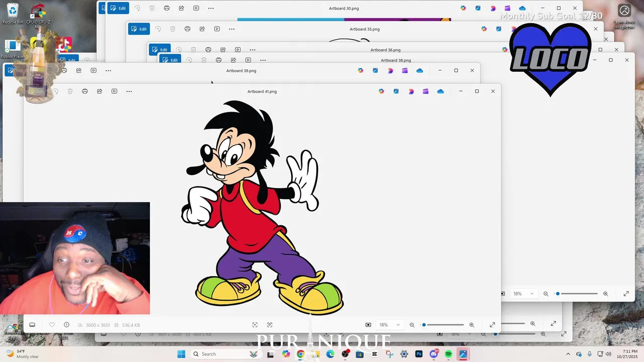Screen dimensions: 644x362
Task: Open See more menu in Artboard 41
Action: tap(129, 91)
